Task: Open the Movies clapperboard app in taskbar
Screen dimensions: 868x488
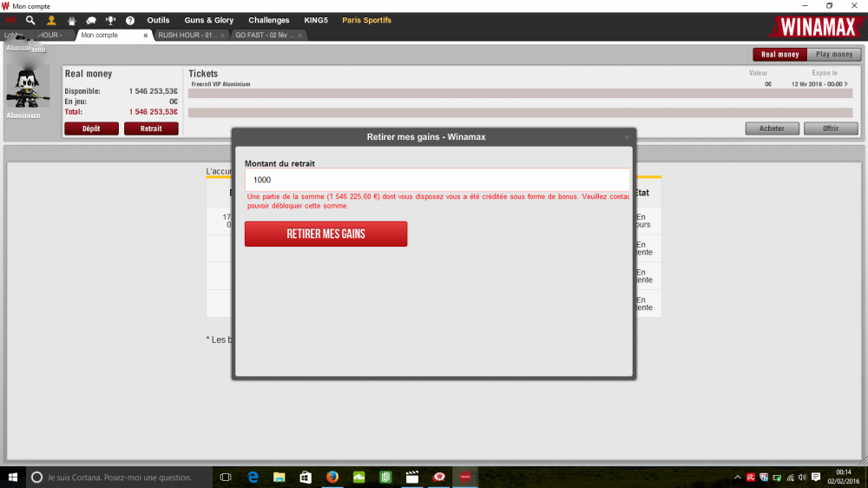Action: (x=411, y=477)
